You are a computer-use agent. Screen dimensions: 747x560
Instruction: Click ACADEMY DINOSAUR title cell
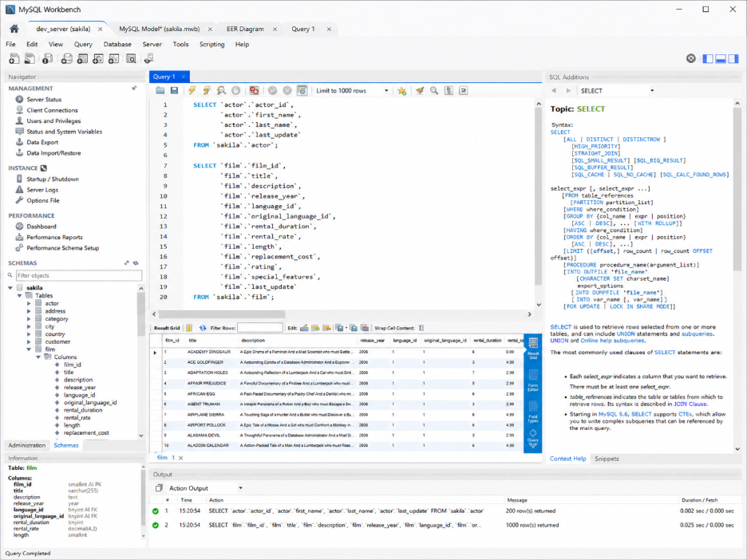pyautogui.click(x=208, y=352)
